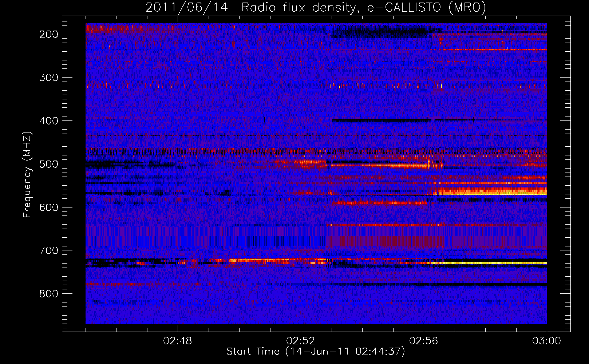
Task: Click the 02:56 time tick label
Action: (424, 341)
